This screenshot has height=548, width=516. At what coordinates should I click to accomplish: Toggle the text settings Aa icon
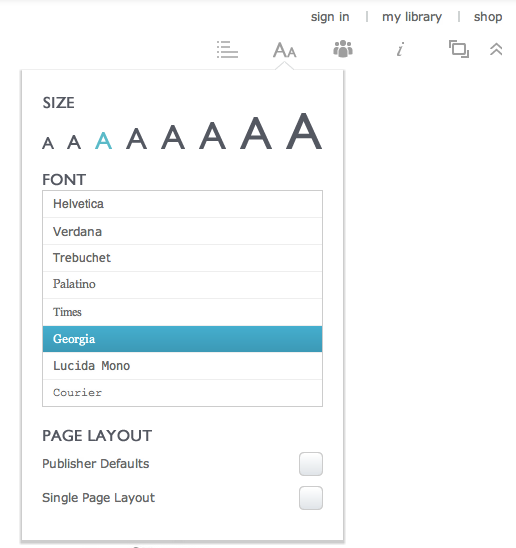[285, 50]
